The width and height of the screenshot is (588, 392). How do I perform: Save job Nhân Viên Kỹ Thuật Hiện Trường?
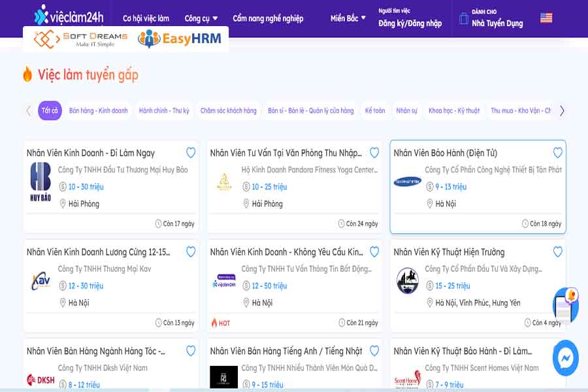[x=558, y=252]
